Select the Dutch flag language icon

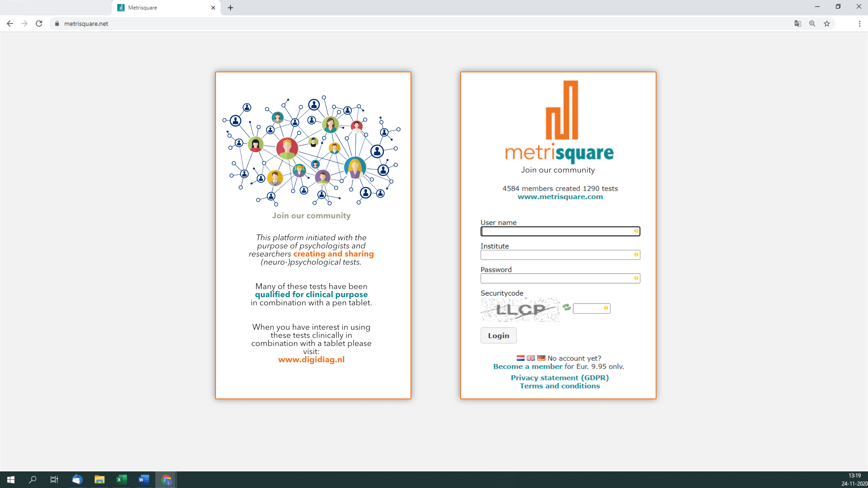tap(520, 358)
